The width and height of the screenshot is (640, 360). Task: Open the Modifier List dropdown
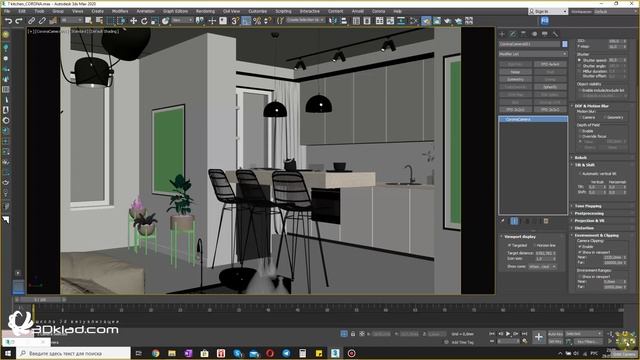click(533, 54)
